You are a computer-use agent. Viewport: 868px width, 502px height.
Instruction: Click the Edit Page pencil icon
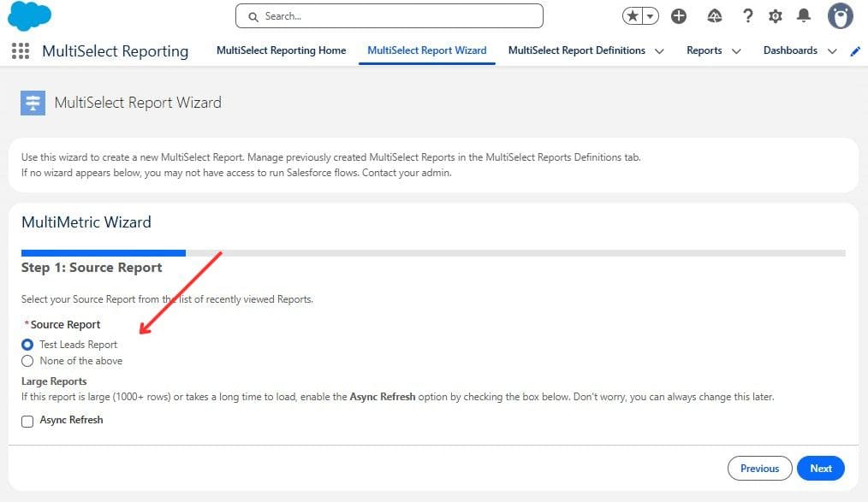(x=854, y=50)
